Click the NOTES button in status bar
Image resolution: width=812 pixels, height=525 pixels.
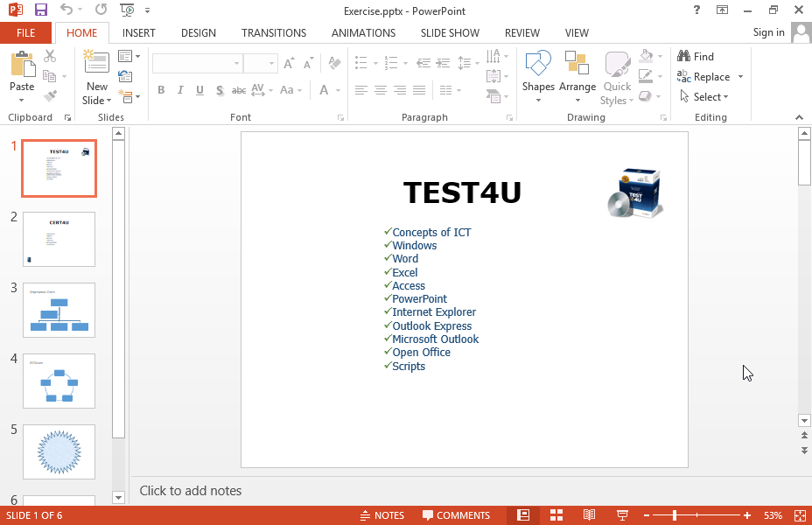[382, 515]
